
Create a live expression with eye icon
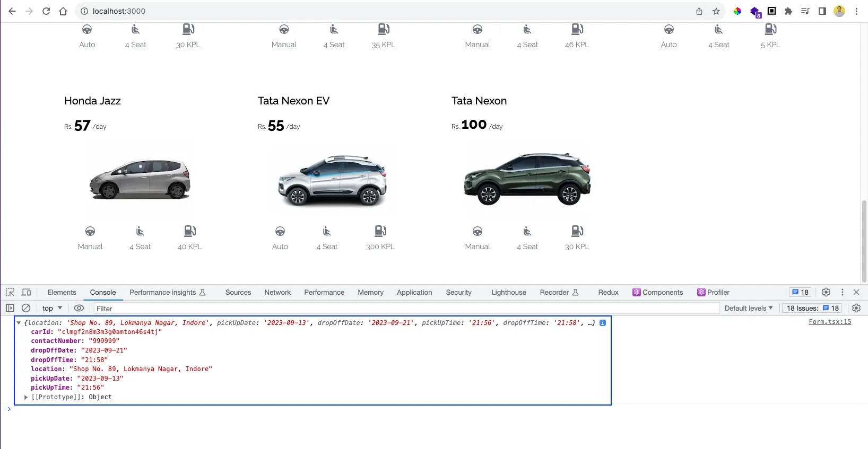79,308
